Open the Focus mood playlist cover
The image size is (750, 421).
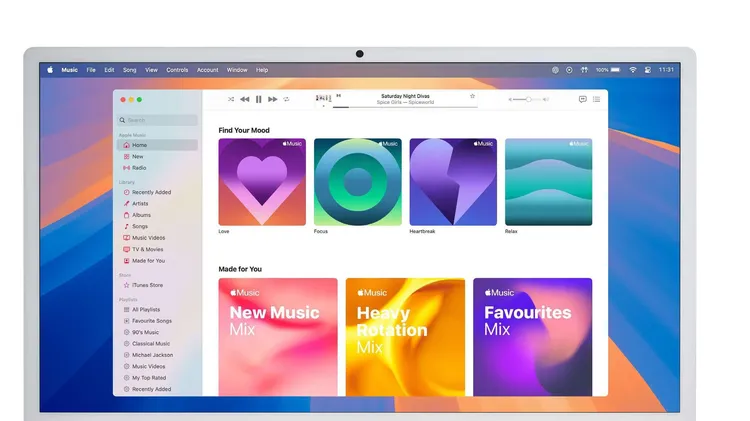358,182
